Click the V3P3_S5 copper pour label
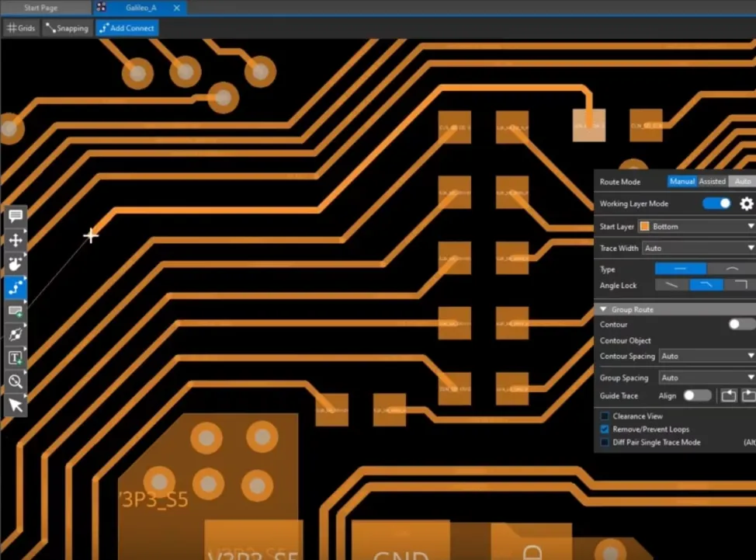This screenshot has width=756, height=560. point(154,499)
